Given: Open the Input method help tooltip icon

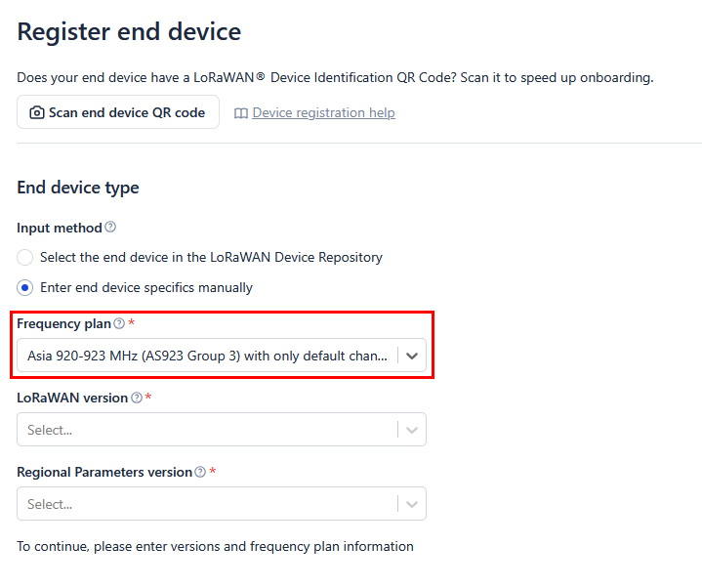Looking at the screenshot, I should (110, 227).
